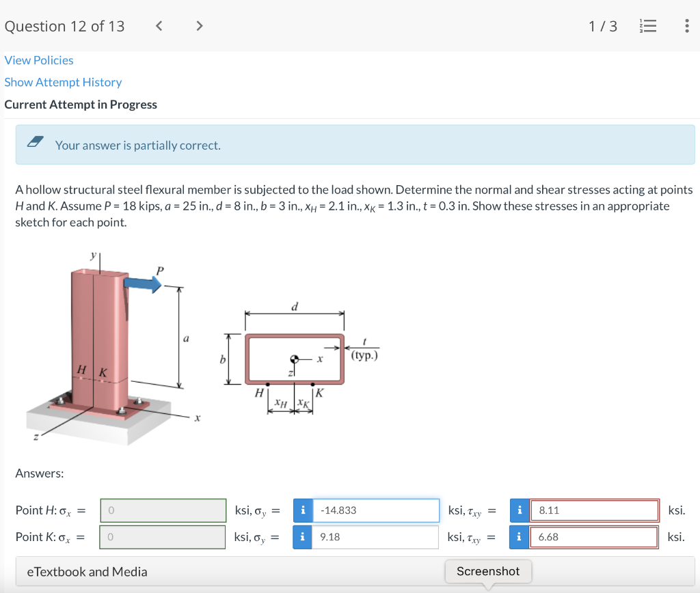Click info icon for Point K σy
This screenshot has width=700, height=593.
[303, 537]
